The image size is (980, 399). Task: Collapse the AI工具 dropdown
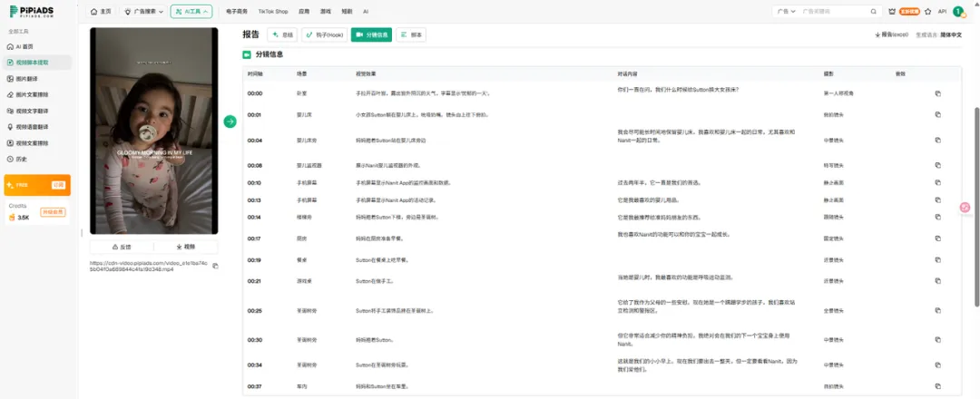(191, 11)
